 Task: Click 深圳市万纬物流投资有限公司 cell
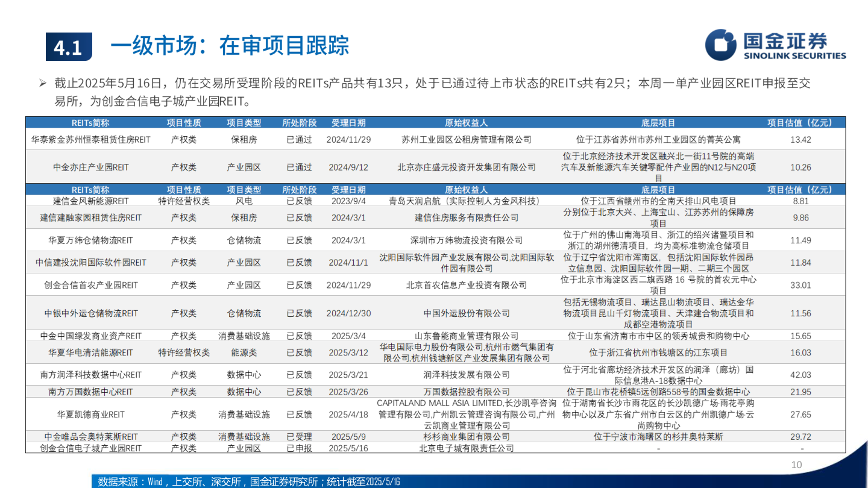point(467,240)
